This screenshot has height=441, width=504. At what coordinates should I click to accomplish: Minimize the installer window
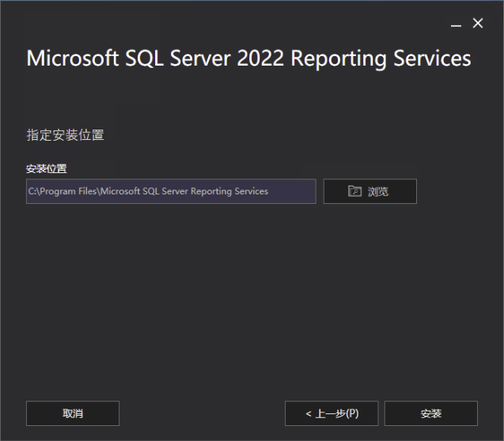[x=456, y=24]
